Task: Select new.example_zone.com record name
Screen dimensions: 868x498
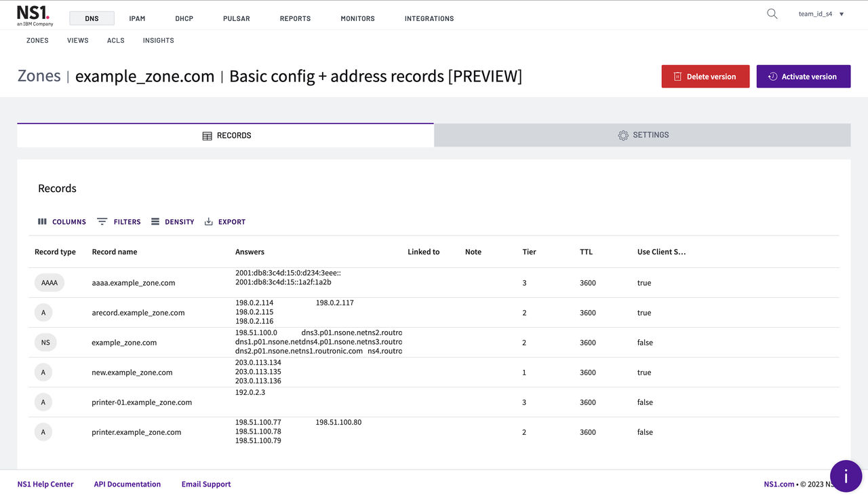Action: coord(132,372)
